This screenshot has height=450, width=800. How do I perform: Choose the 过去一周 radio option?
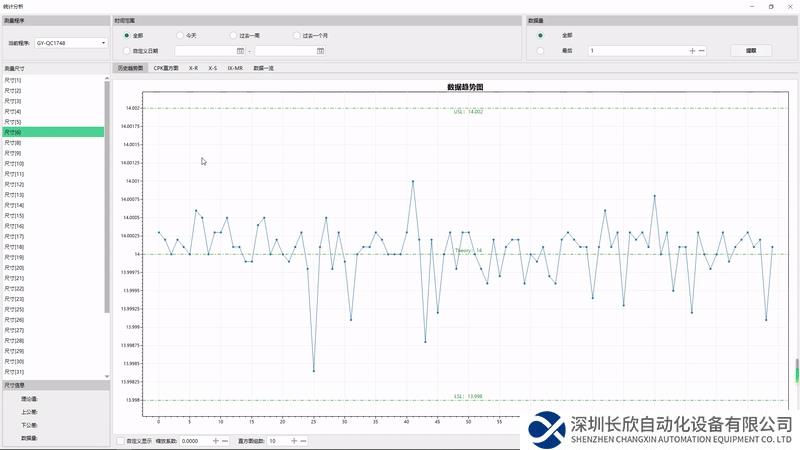click(x=239, y=35)
